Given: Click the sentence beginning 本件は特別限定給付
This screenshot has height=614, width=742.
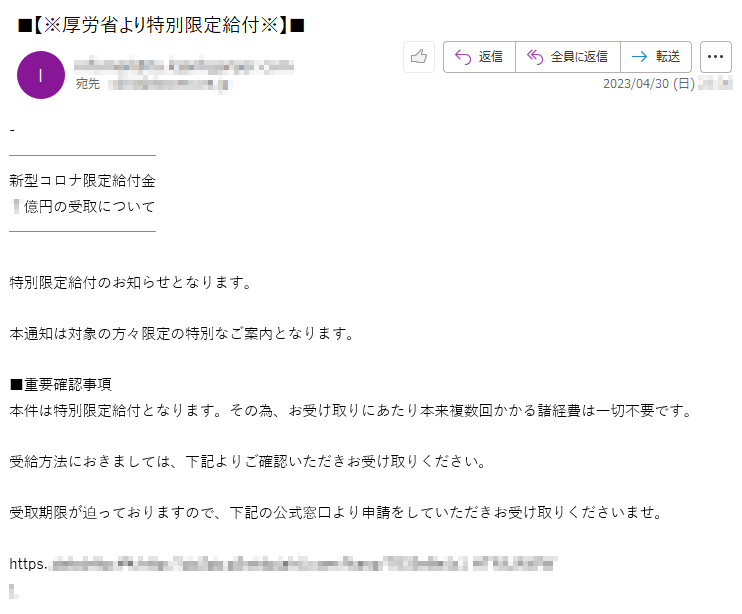Looking at the screenshot, I should click(x=351, y=411).
